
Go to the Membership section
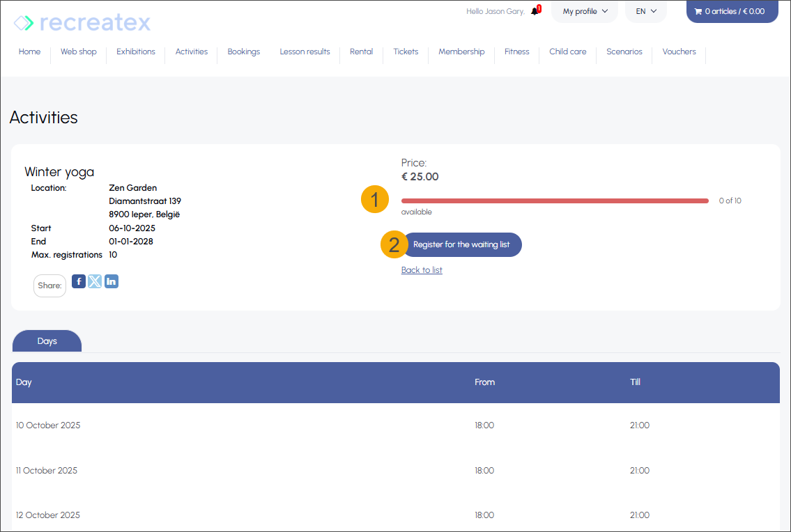coord(461,52)
